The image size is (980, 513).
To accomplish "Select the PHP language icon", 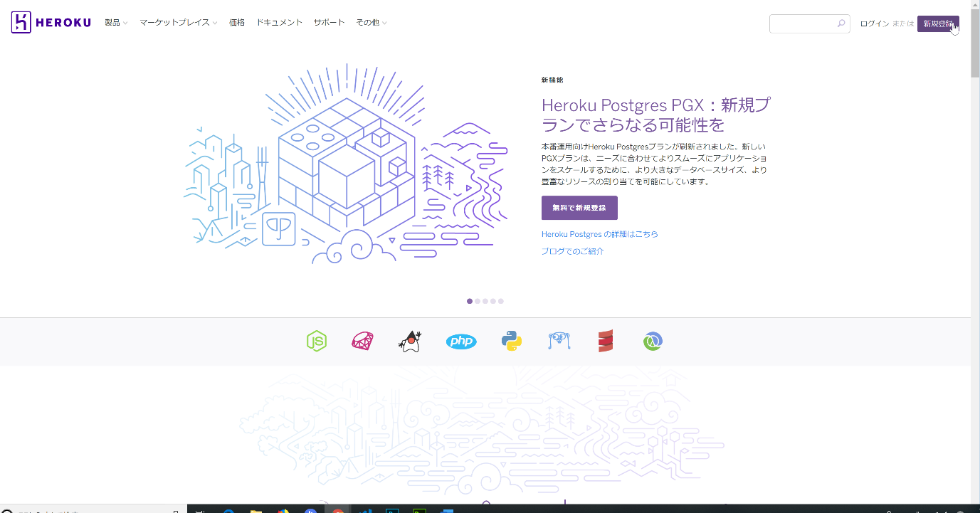I will [x=461, y=342].
